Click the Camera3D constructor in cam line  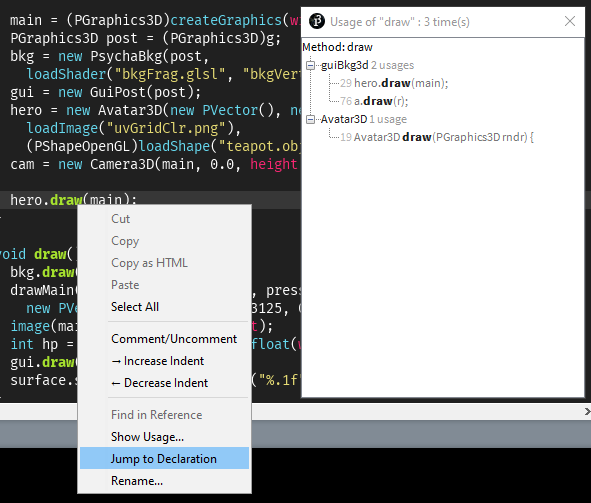tap(122, 165)
